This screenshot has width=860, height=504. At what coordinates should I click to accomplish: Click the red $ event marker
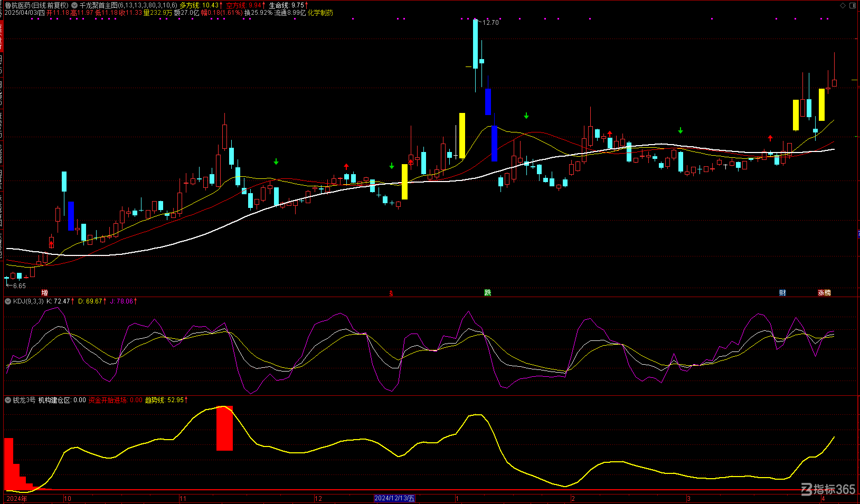click(391, 293)
